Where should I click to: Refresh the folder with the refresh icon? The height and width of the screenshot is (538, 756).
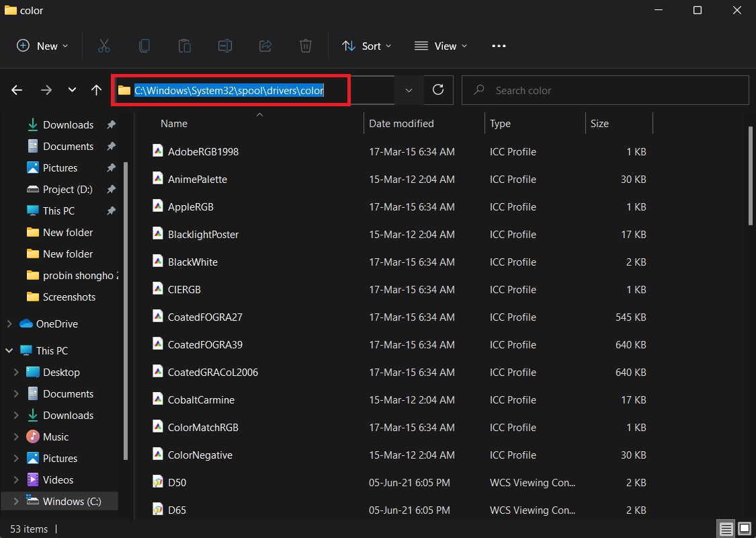click(x=438, y=89)
